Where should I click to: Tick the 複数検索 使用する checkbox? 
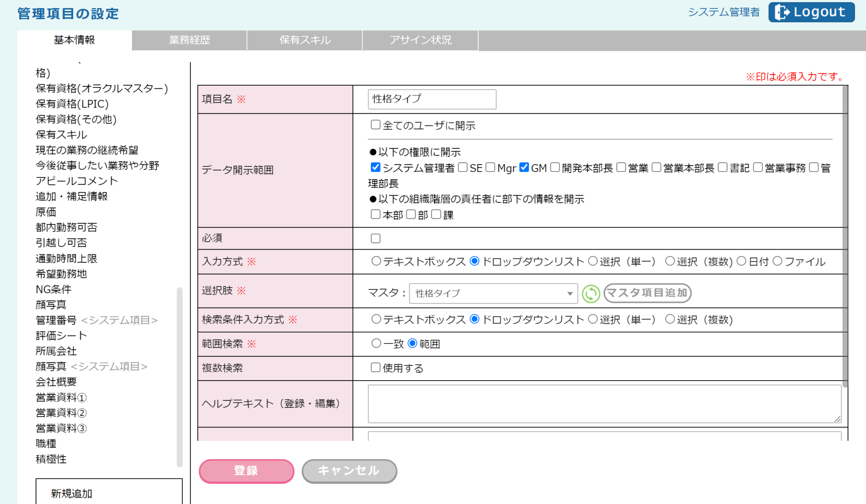point(375,367)
